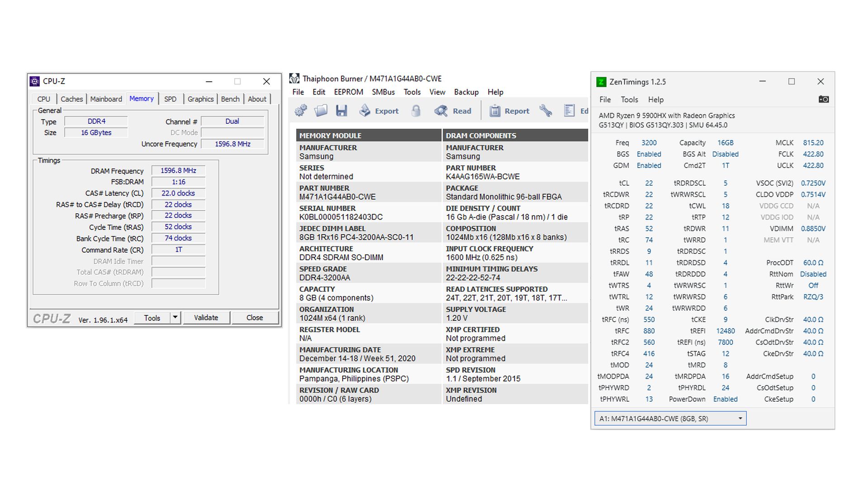Open the SMBus menu
The width and height of the screenshot is (868, 488).
pyautogui.click(x=383, y=92)
